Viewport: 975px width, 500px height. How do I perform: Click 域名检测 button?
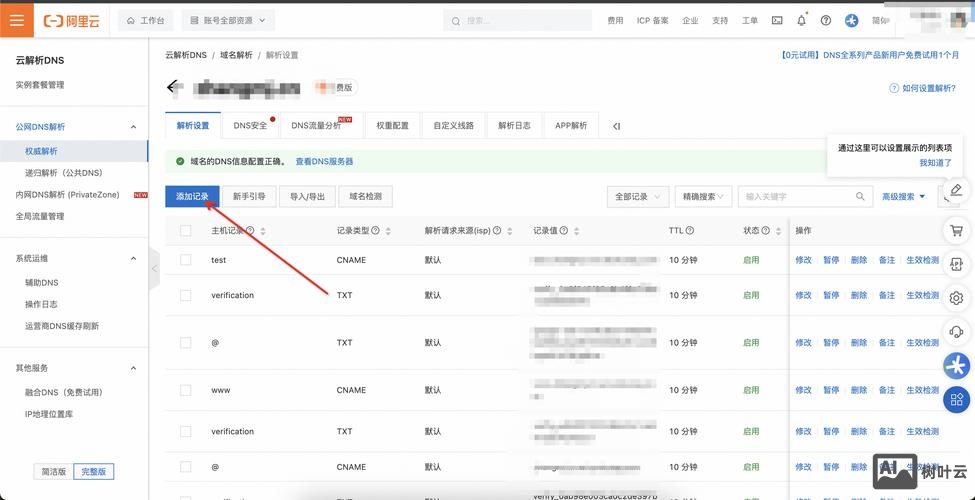(365, 197)
